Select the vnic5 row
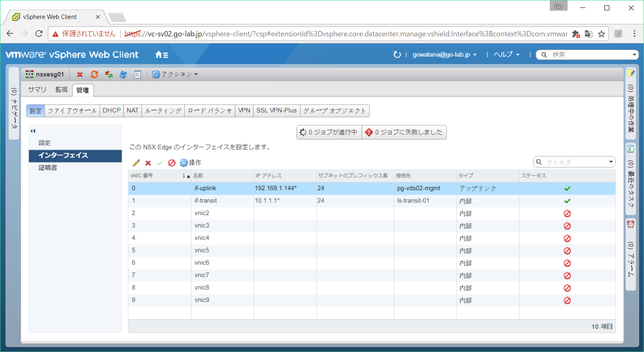Image resolution: width=644 pixels, height=352 pixels. pos(372,250)
